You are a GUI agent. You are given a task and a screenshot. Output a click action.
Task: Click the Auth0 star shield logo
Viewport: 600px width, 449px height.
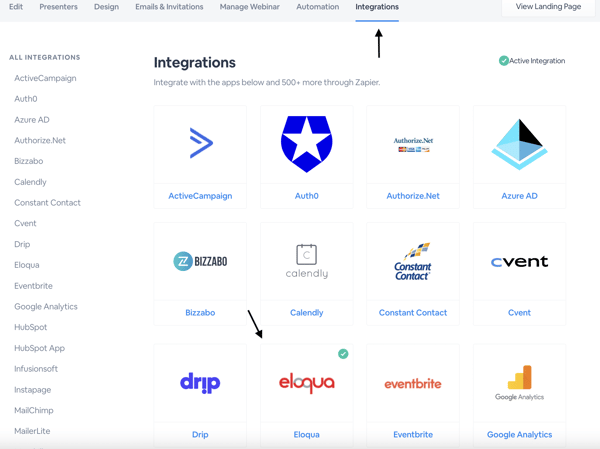(x=307, y=144)
